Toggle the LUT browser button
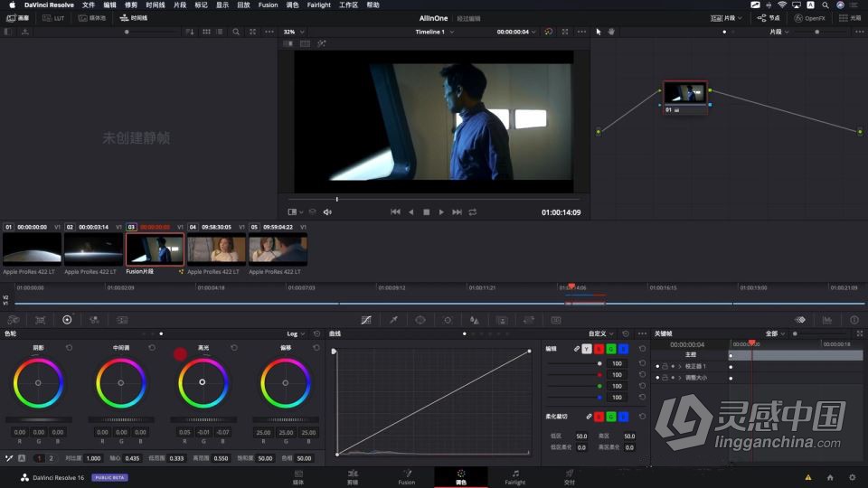 (x=53, y=18)
